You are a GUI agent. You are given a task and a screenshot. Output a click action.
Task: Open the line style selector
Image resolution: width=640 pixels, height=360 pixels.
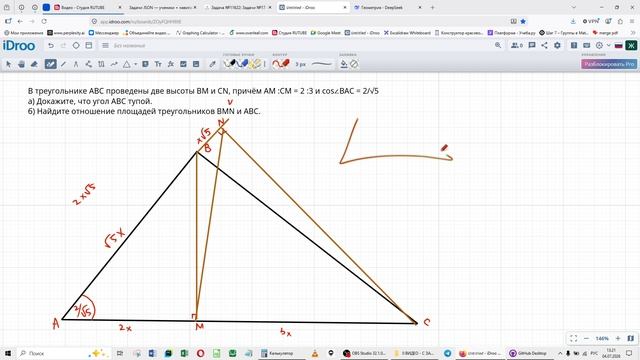pyautogui.click(x=322, y=64)
